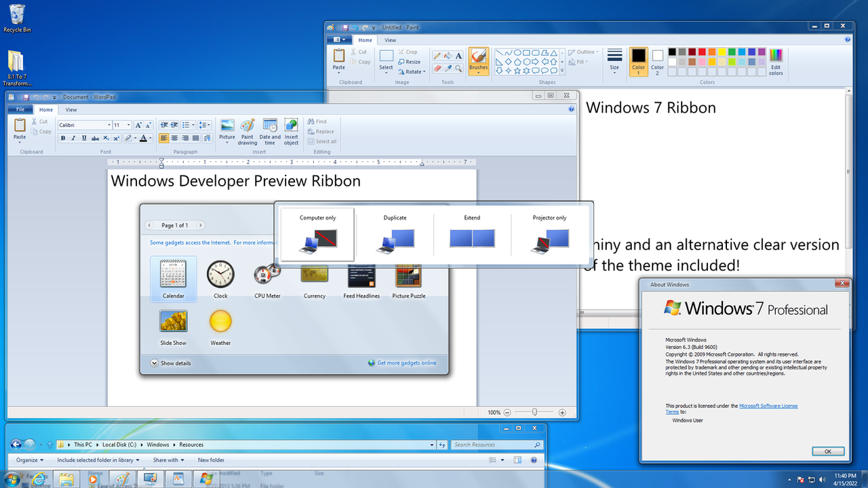Select the Color picker tool in Paint

448,68
